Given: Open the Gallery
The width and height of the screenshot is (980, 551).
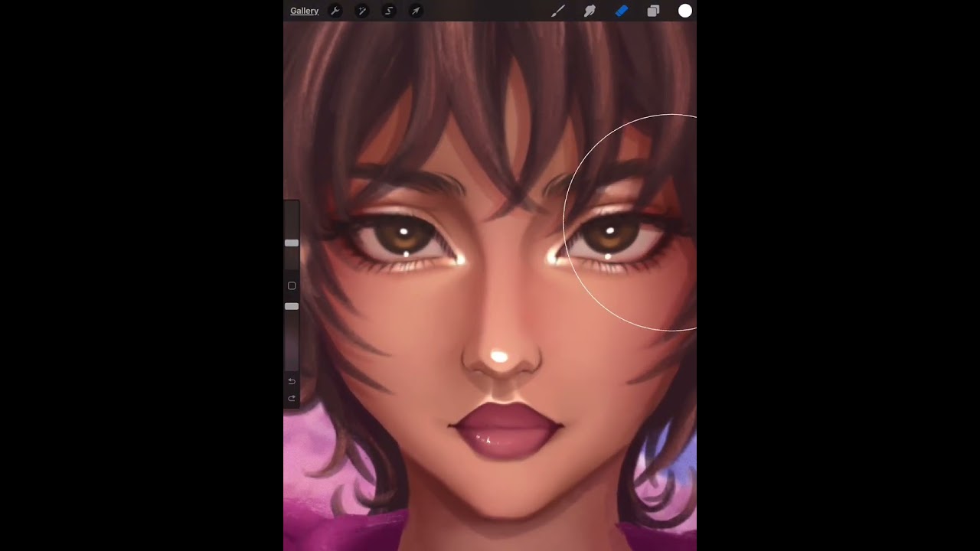Looking at the screenshot, I should tap(304, 11).
